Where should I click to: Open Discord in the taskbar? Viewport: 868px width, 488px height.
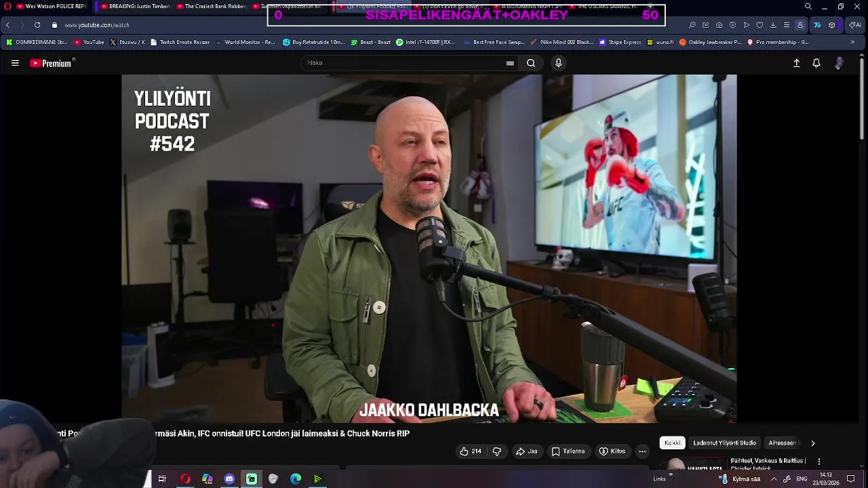click(229, 479)
